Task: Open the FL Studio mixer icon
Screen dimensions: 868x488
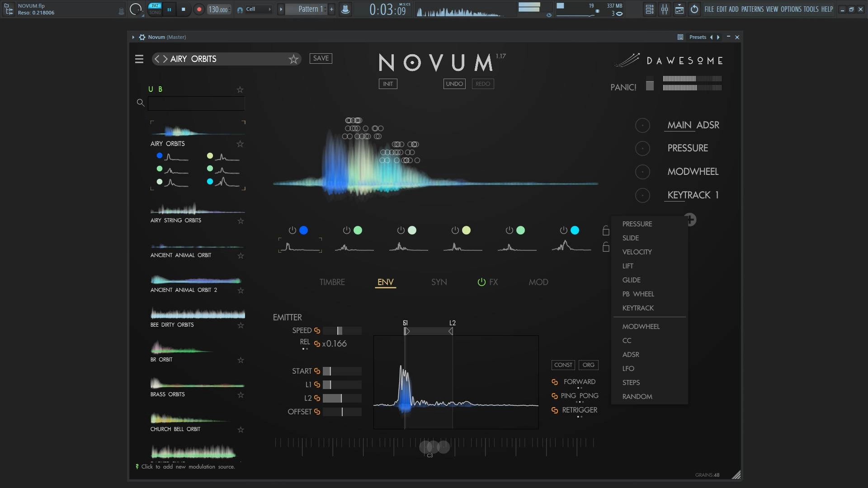Action: tap(665, 9)
